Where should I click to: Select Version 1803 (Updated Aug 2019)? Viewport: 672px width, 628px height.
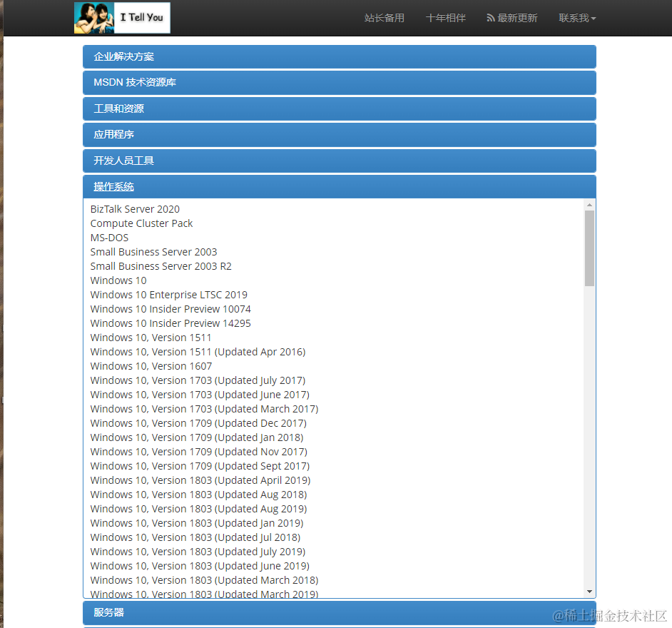pyautogui.click(x=199, y=509)
